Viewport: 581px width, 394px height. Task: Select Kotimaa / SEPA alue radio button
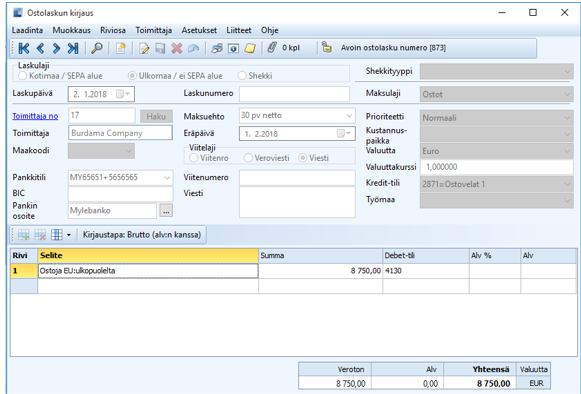tap(23, 76)
